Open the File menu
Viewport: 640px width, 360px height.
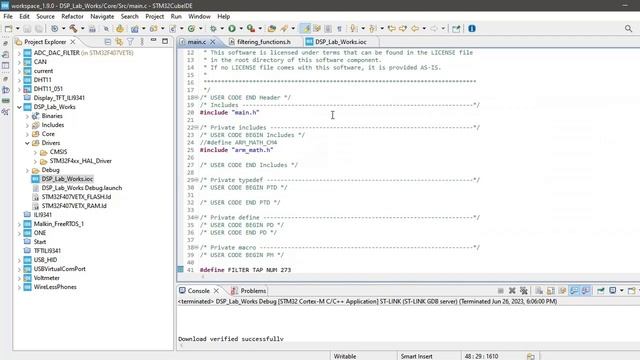click(8, 16)
